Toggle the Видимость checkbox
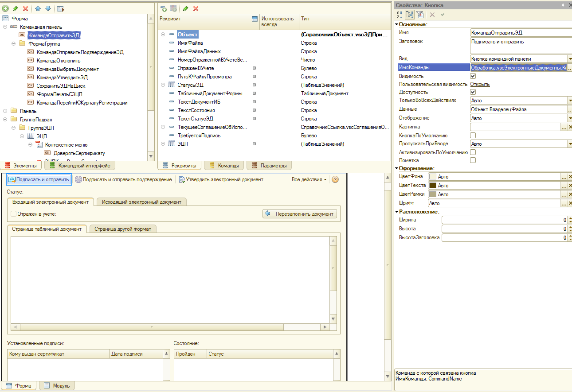572x392 pixels. click(473, 76)
